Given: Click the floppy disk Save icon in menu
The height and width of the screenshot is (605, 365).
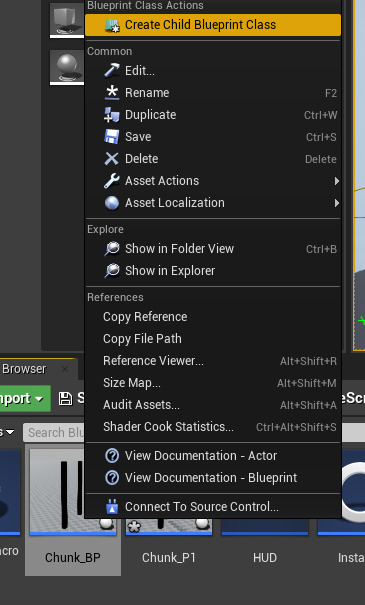Looking at the screenshot, I should [112, 137].
